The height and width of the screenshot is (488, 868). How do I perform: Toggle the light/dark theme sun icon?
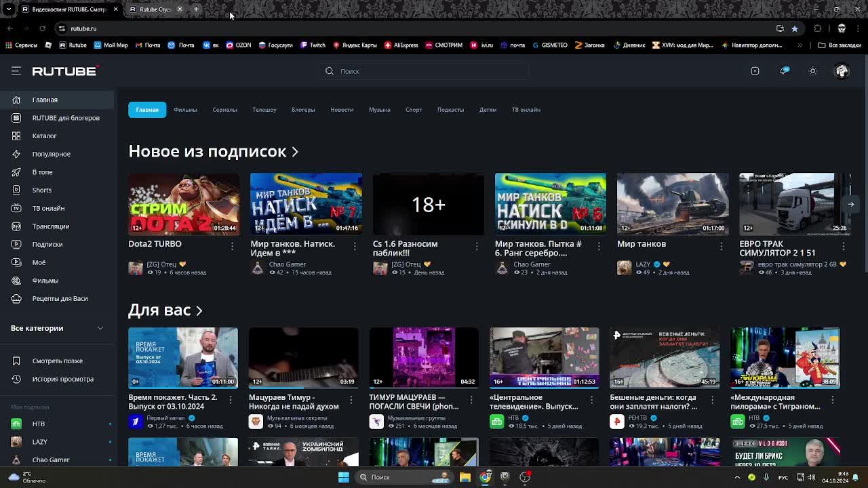[x=813, y=70]
